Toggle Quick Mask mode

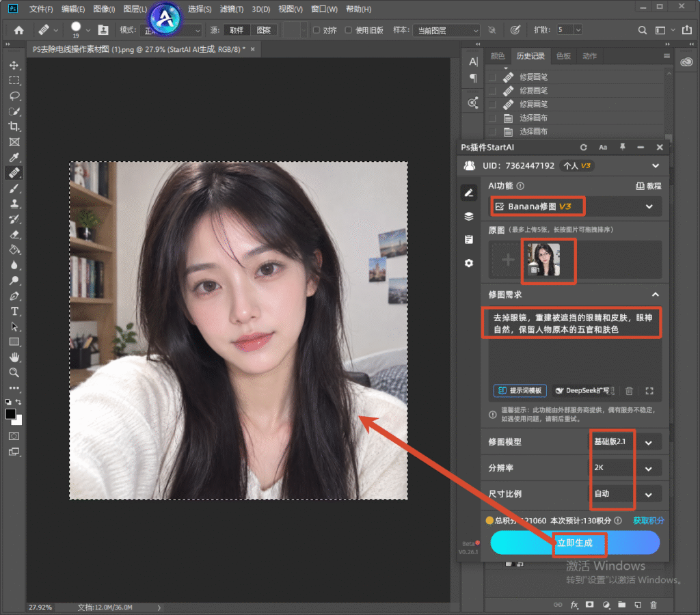click(14, 436)
